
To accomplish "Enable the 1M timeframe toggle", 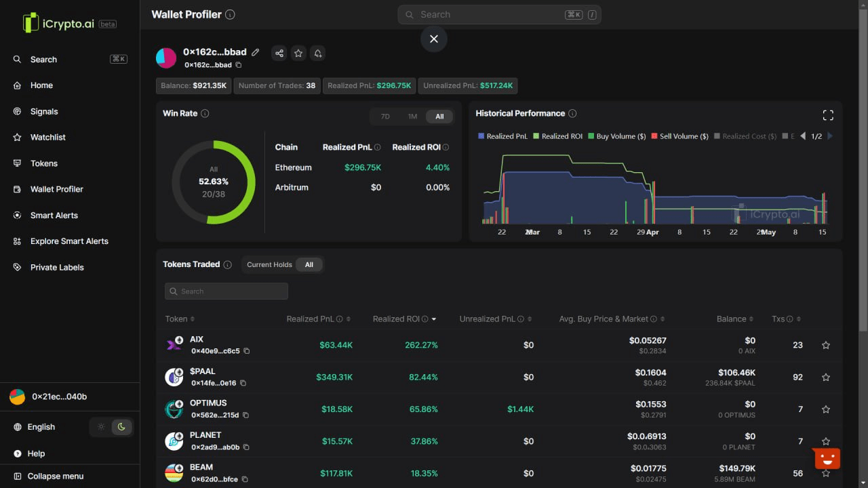I will (412, 116).
